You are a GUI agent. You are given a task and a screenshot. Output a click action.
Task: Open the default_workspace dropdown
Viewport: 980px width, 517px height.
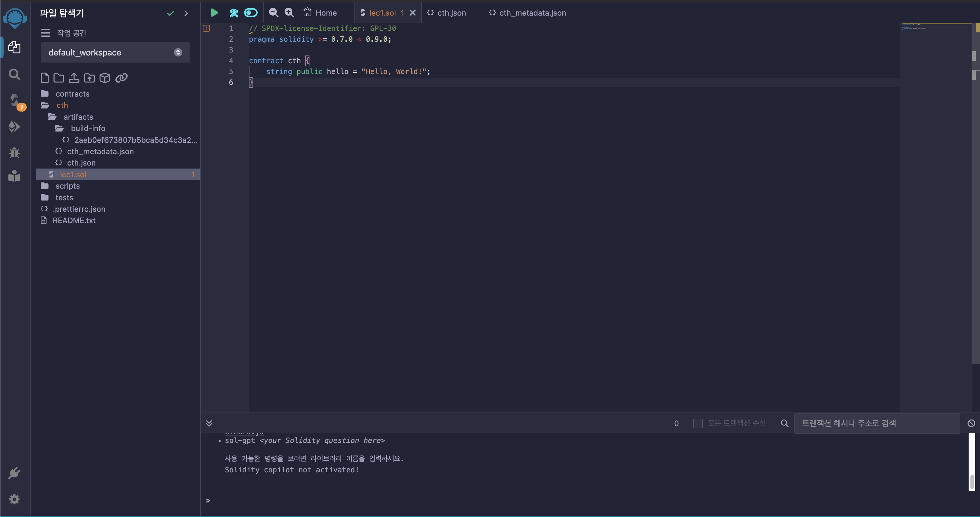(115, 52)
